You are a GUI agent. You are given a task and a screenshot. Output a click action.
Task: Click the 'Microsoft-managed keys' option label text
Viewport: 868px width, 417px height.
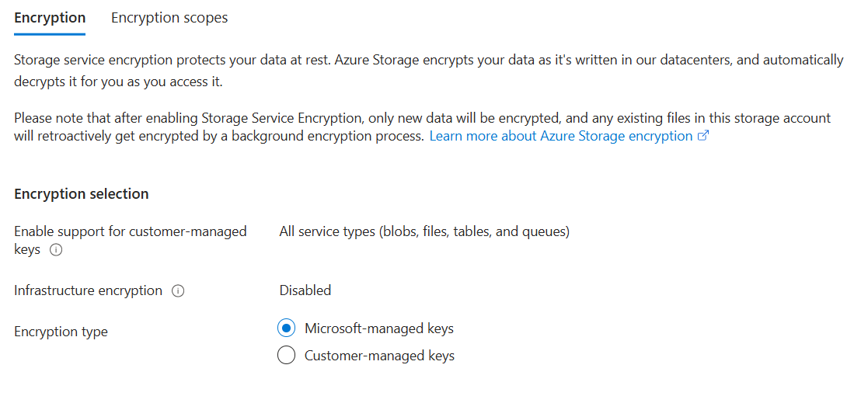click(x=378, y=328)
